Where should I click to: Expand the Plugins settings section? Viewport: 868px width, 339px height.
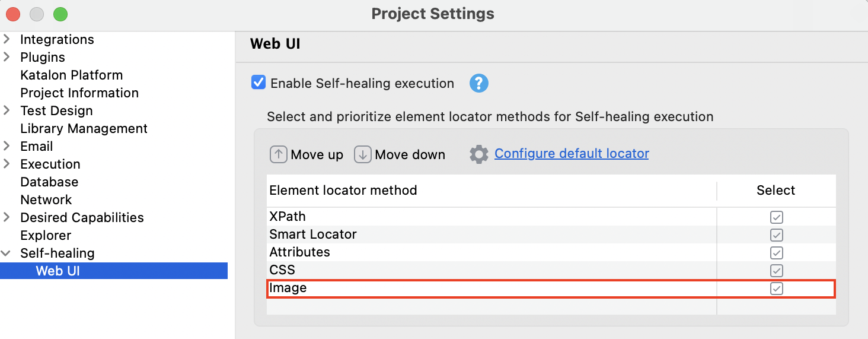click(7, 58)
